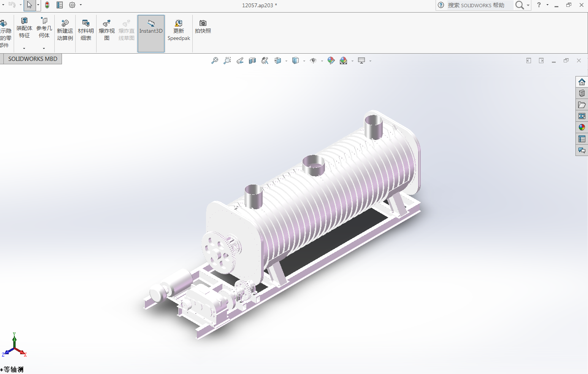Open SOLIDWORKS Resources home task pane tab
The image size is (588, 374).
[582, 82]
